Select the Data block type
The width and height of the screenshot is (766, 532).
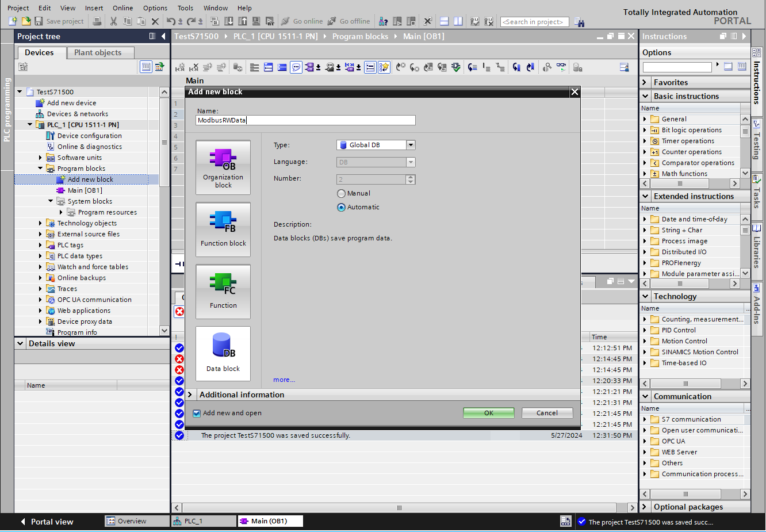coord(223,354)
